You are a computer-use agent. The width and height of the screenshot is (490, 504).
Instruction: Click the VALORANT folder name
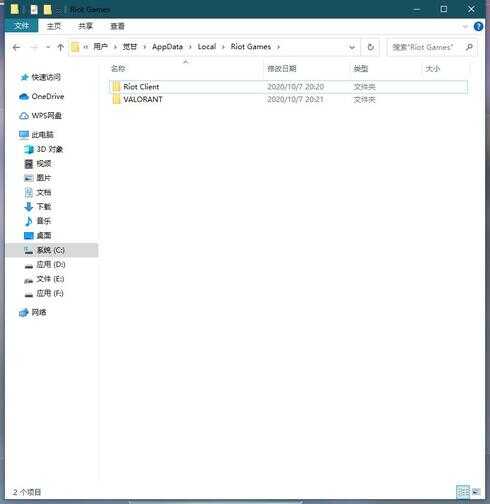(143, 99)
